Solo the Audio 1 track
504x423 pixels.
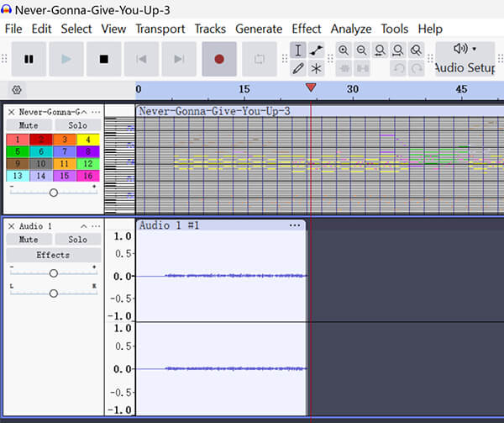77,240
